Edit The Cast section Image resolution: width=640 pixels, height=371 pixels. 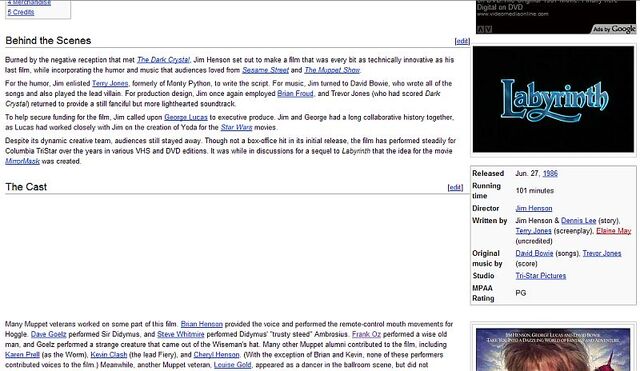455,187
